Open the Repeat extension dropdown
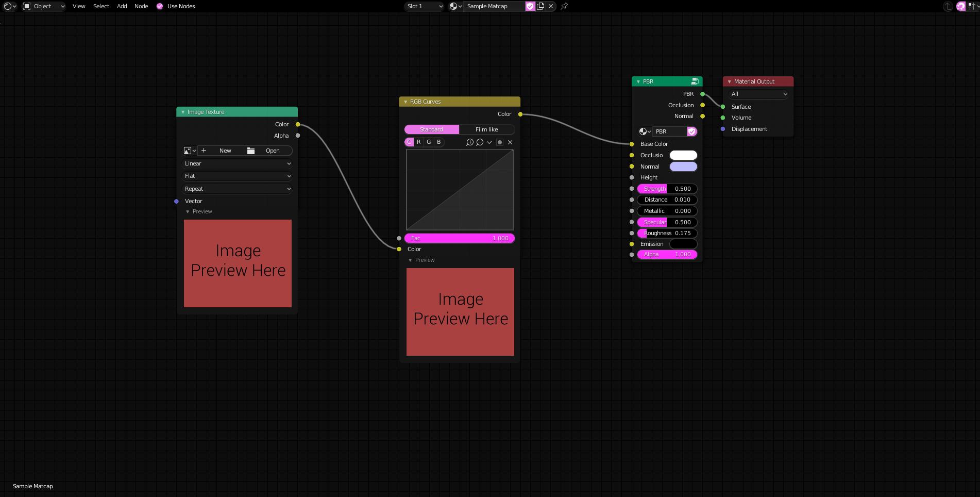The image size is (980, 497). [x=238, y=189]
